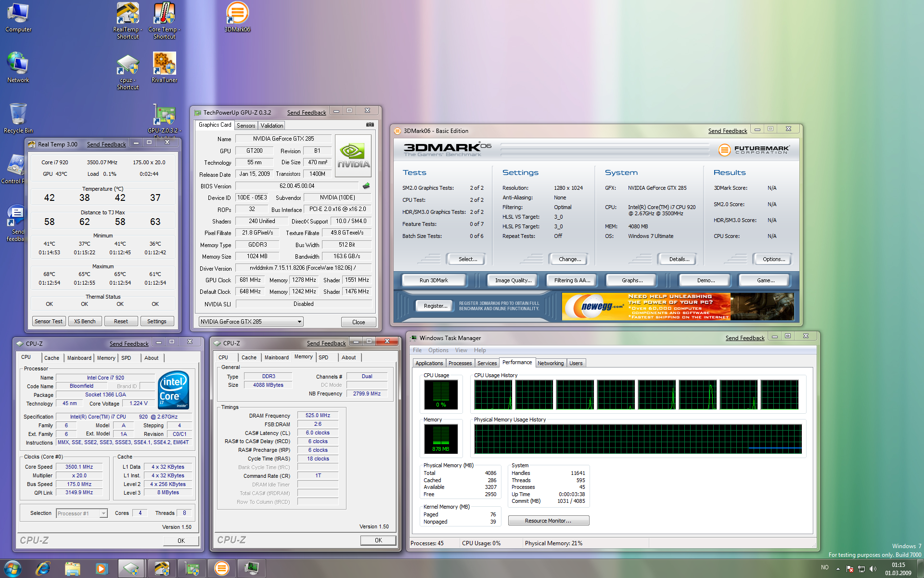Open the RealTemp Shortcut desktop icon
Image resolution: width=924 pixels, height=578 pixels.
(128, 21)
